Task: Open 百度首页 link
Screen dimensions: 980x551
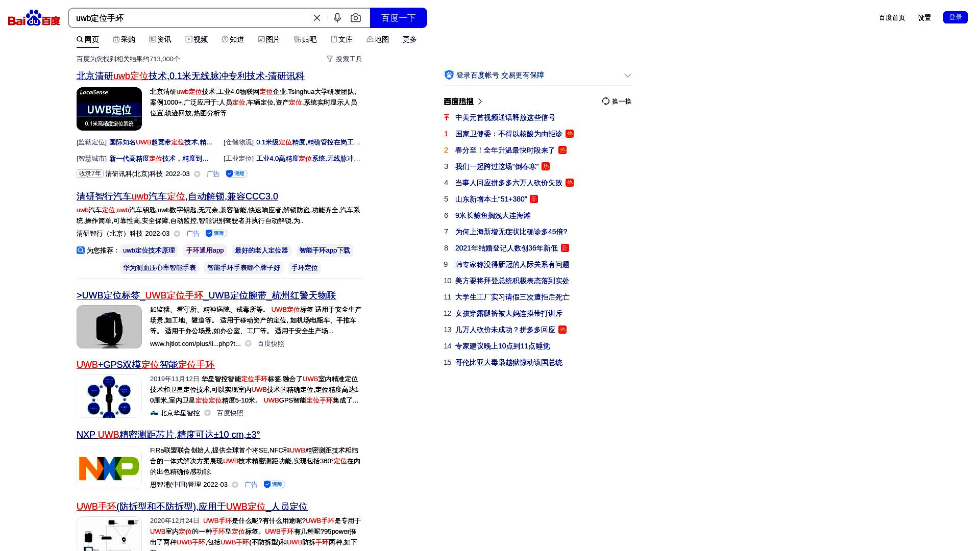Action: [892, 18]
